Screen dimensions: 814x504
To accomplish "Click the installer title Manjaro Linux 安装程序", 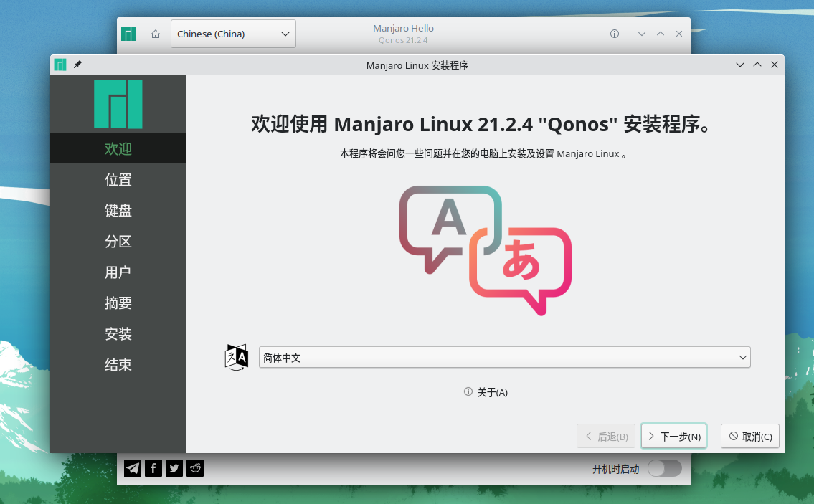I will (417, 65).
